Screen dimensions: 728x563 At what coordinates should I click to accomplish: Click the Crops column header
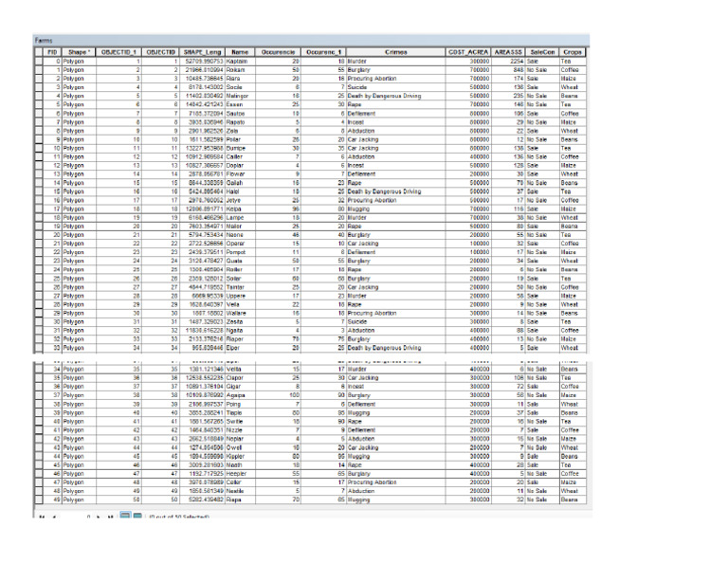573,52
